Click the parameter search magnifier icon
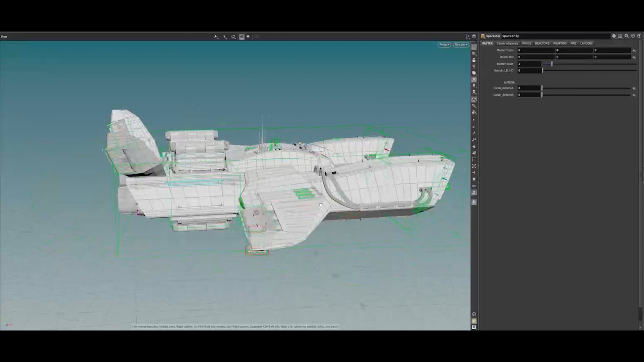Viewport: 644px width, 362px height. click(627, 36)
